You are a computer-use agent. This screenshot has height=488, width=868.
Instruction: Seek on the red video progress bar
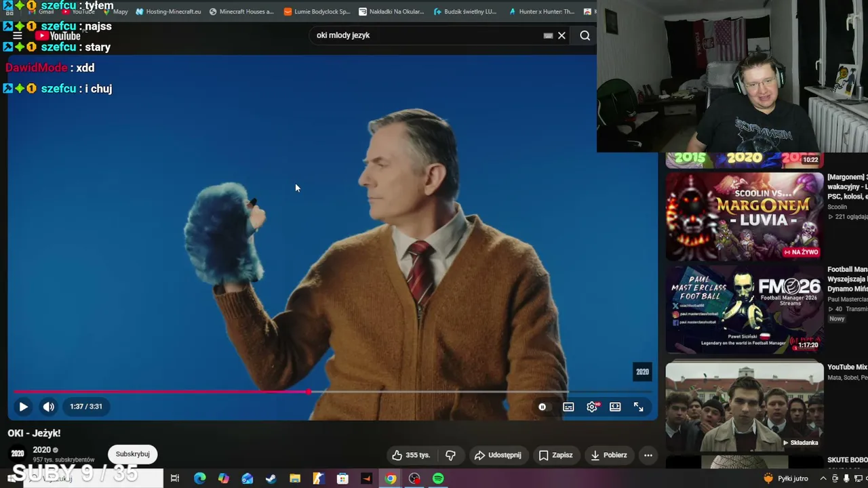pos(332,392)
